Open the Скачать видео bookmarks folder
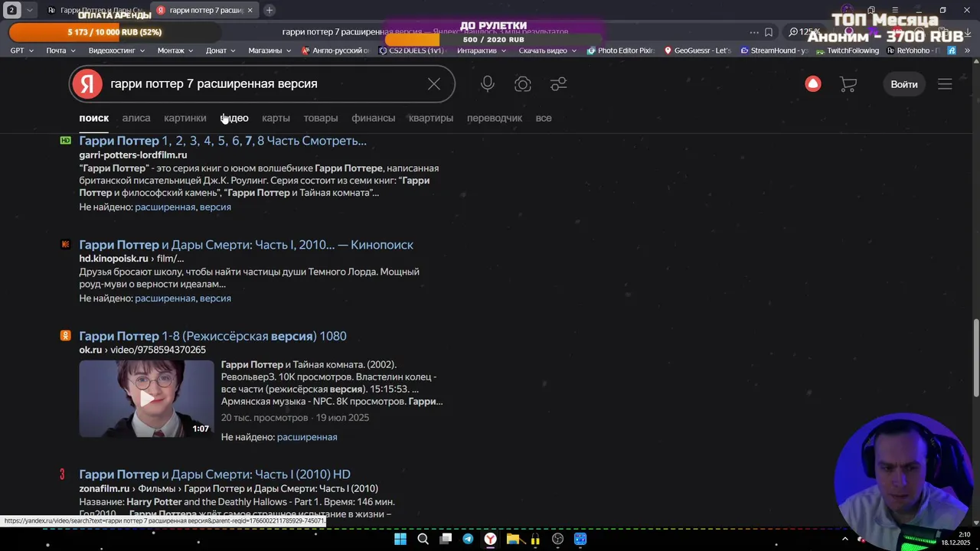980x551 pixels. point(547,51)
